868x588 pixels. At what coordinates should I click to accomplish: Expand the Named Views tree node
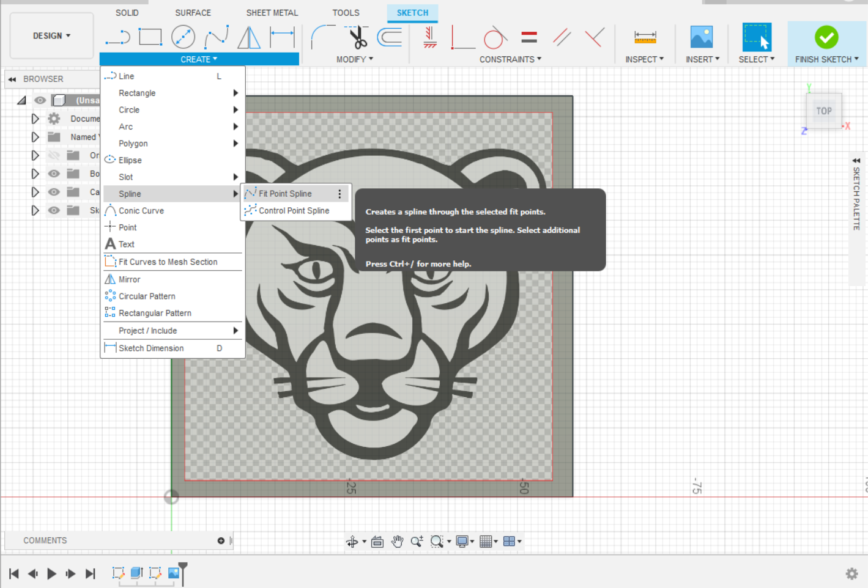[35, 137]
